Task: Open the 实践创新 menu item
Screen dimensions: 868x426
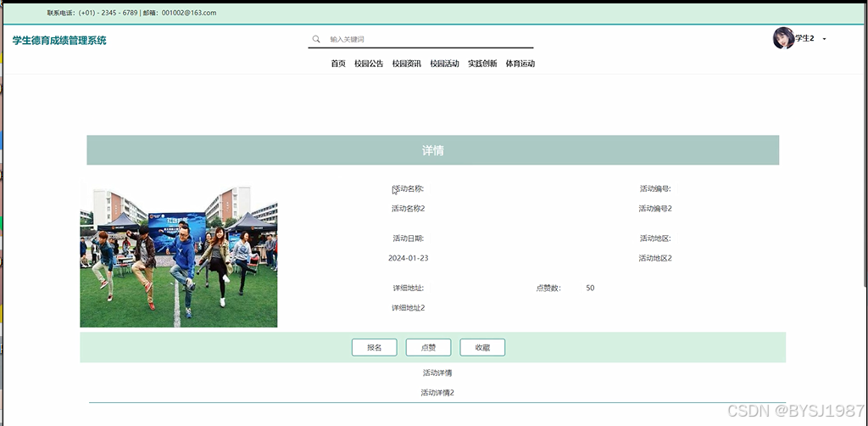Action: 482,64
